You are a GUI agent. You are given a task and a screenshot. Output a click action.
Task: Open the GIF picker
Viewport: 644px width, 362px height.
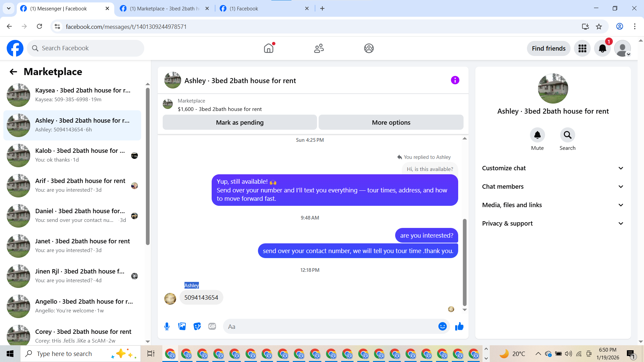212,326
